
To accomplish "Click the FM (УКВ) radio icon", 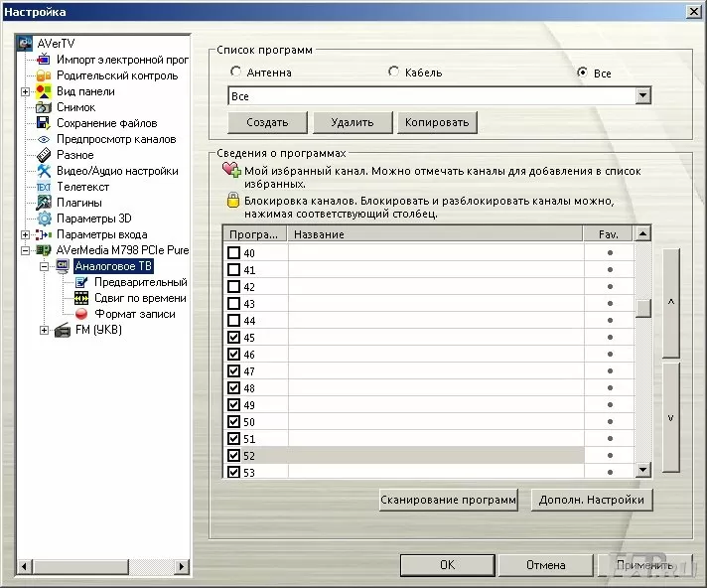I will tap(63, 330).
